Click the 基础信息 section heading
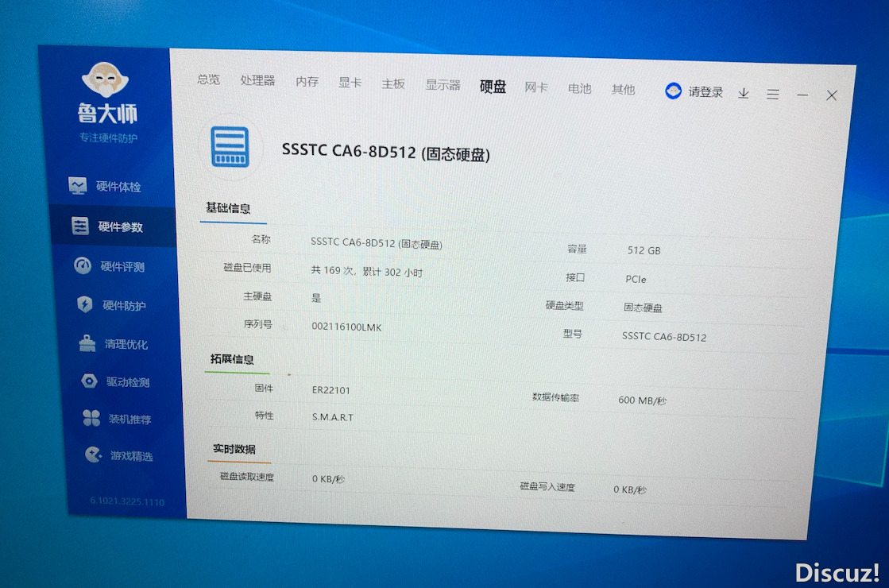Image resolution: width=889 pixels, height=588 pixels. click(228, 208)
